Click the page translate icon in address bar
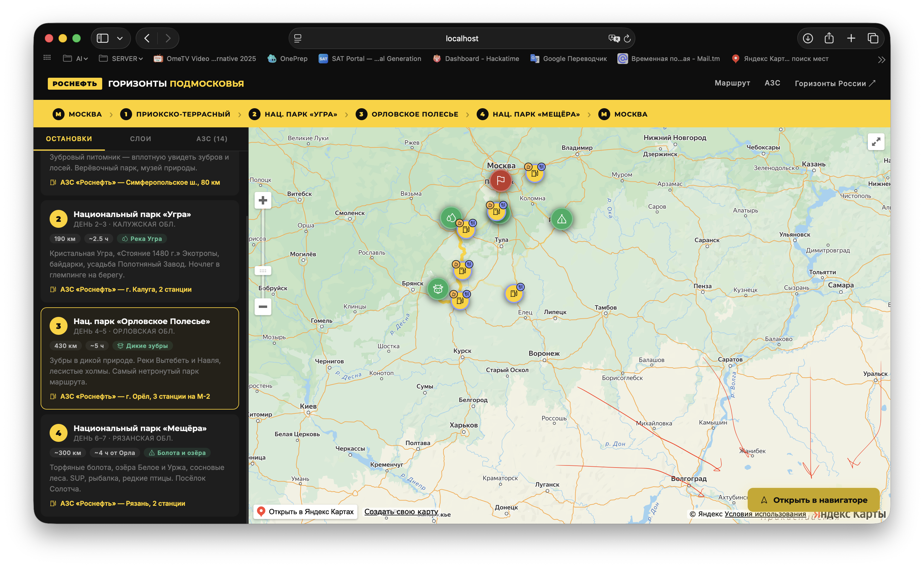Viewport: 924px width, 568px height. 614,38
